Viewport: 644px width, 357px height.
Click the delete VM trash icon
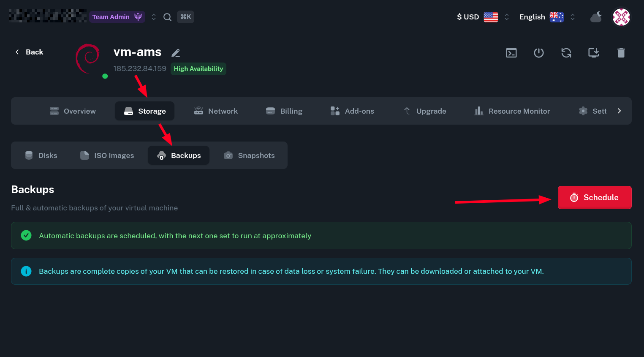[x=621, y=53]
